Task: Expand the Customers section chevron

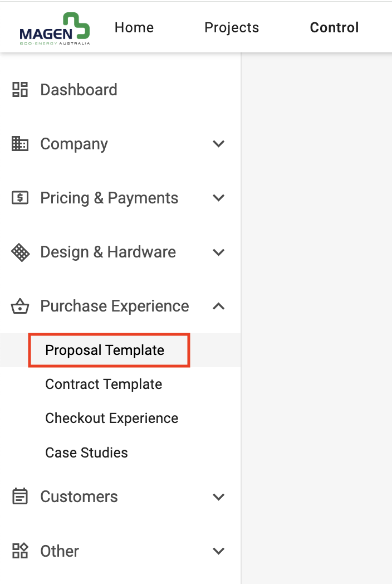Action: pyautogui.click(x=218, y=497)
